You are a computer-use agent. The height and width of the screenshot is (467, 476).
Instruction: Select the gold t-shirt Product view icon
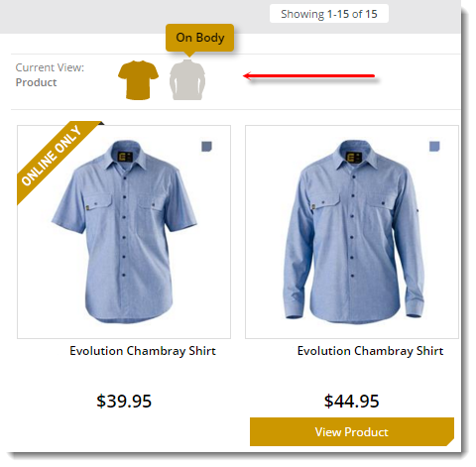tap(138, 80)
